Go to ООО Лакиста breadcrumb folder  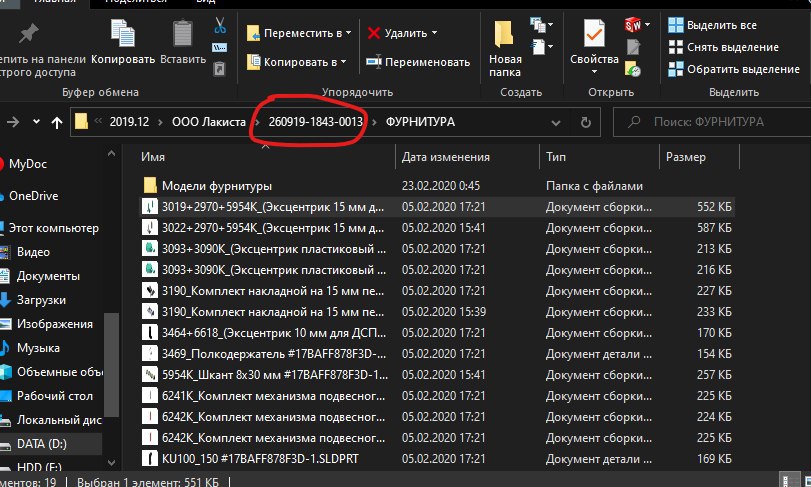[x=209, y=122]
